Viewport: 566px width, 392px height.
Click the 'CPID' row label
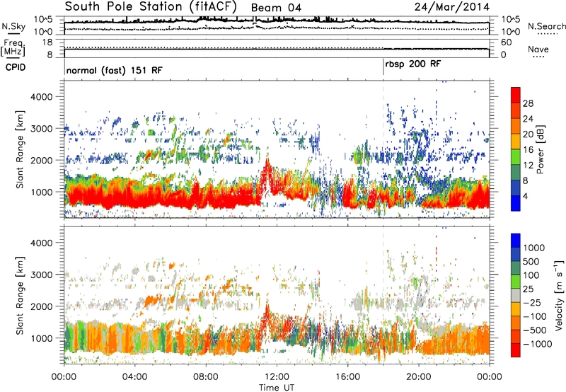[x=16, y=67]
